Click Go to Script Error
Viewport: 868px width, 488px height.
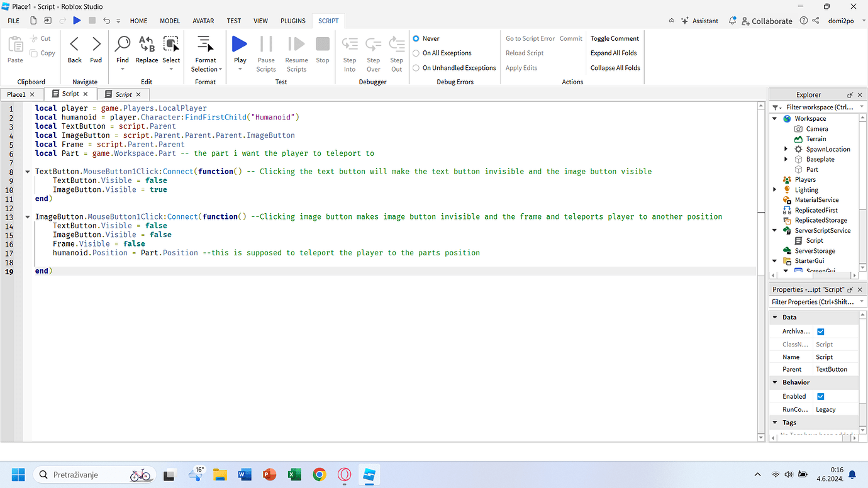tap(530, 38)
